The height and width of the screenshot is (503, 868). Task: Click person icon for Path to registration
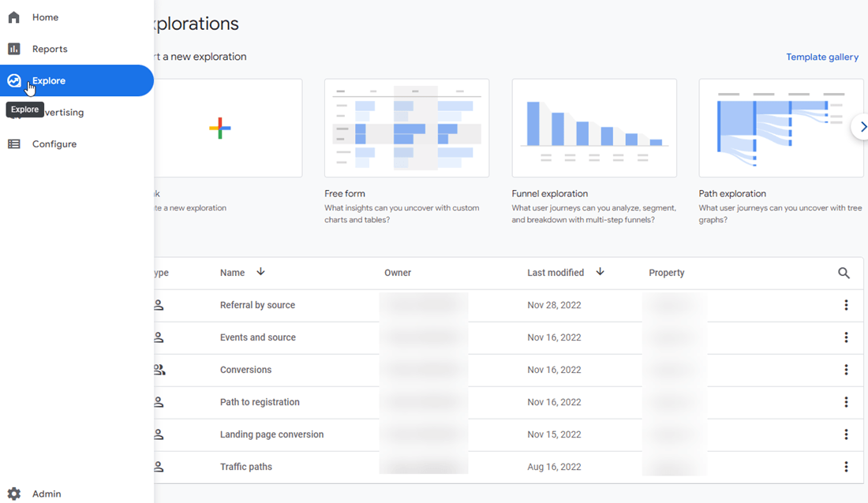pyautogui.click(x=159, y=402)
